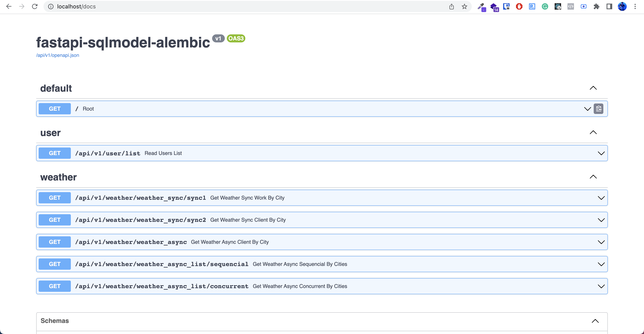Reload the page with the refresh icon

pos(35,6)
